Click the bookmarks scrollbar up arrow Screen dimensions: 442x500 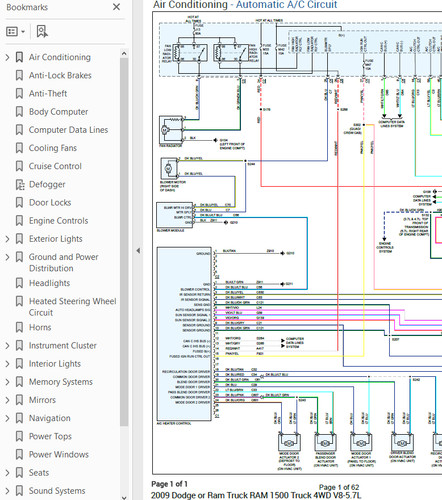[124, 53]
